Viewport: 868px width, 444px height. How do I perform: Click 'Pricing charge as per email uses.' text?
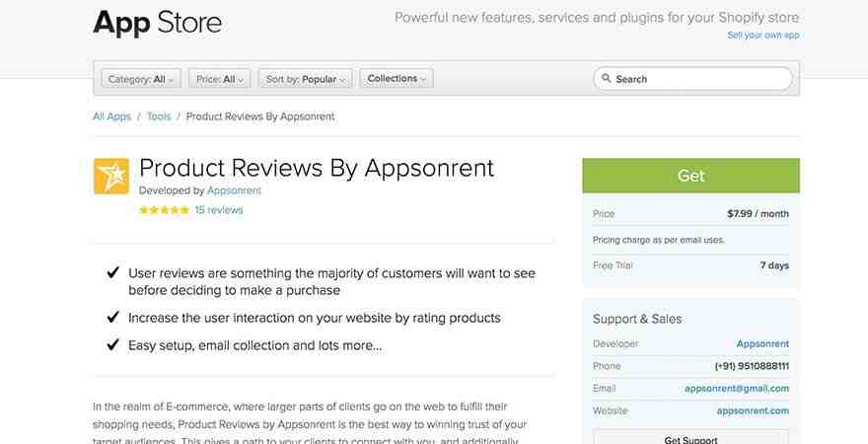pyautogui.click(x=659, y=240)
